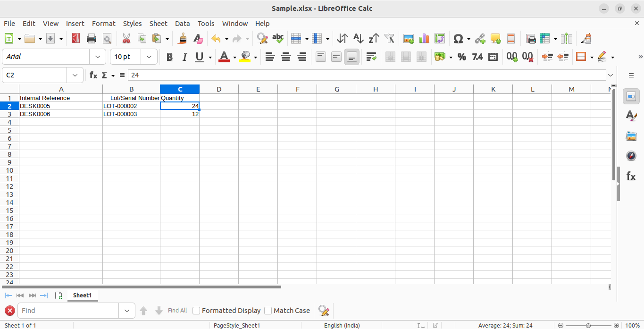Open Find field history dropdown
This screenshot has width=644, height=329.
pyautogui.click(x=126, y=311)
